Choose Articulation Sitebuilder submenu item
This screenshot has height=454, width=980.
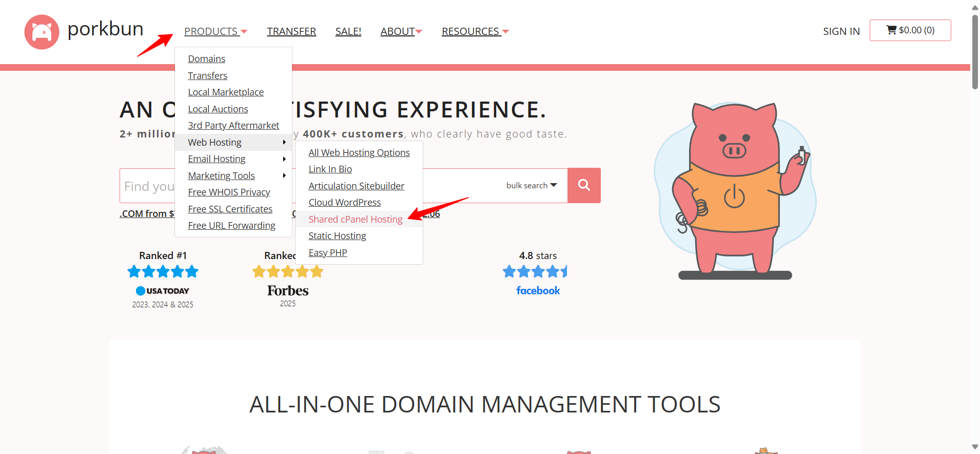click(x=357, y=186)
